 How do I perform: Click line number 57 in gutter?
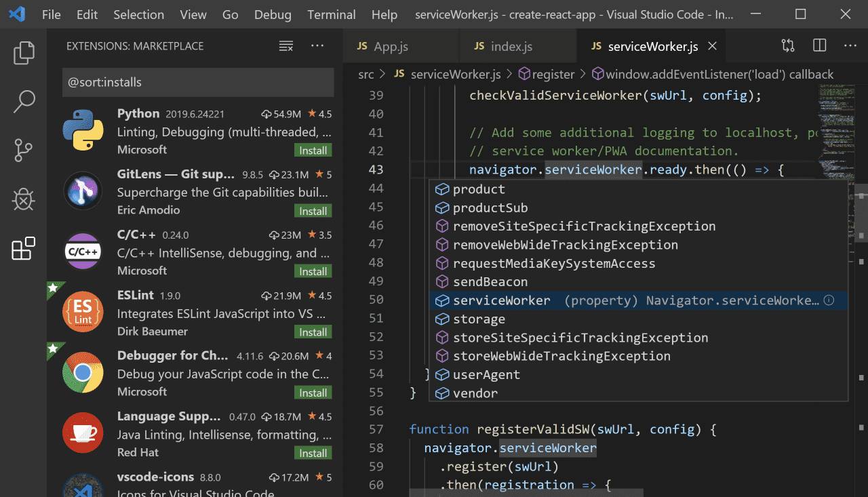tap(376, 429)
